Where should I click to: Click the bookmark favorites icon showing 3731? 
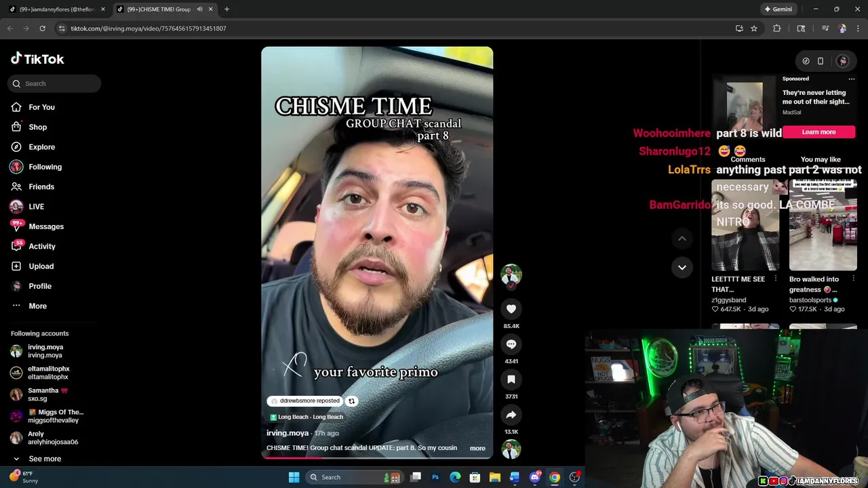tap(511, 380)
